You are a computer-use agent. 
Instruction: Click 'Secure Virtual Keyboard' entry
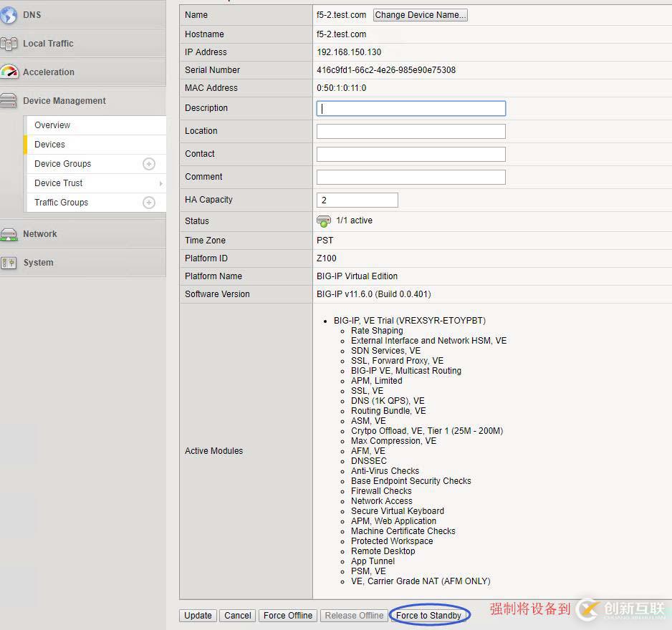398,511
